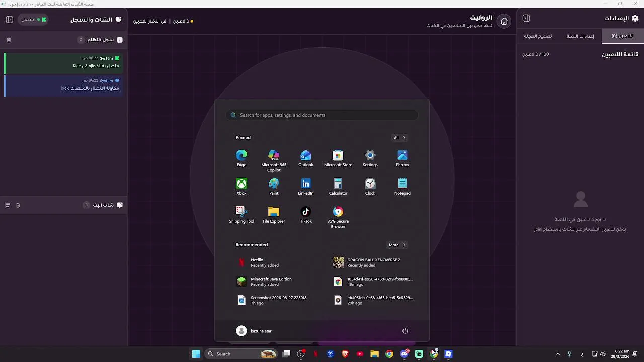Screen dimensions: 644x362
Task: Click the align icon in شات البث header
Action: coord(7,205)
